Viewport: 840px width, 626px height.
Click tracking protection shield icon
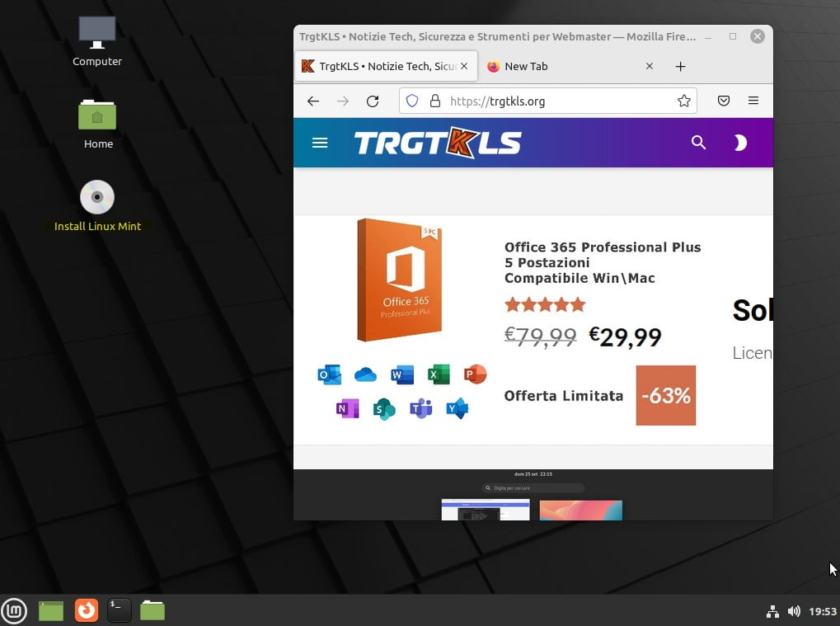[412, 101]
